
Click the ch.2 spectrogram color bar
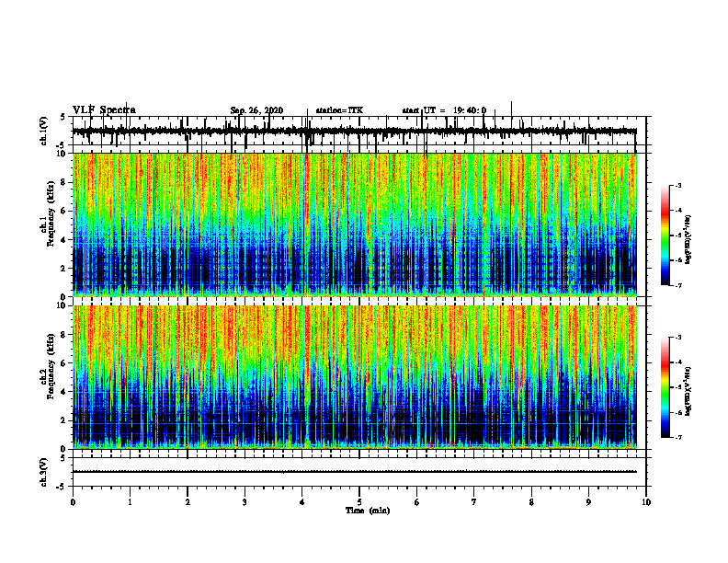coord(665,387)
